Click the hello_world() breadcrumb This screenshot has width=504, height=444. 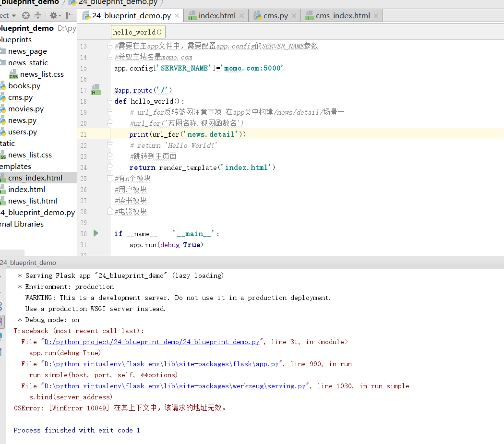(x=138, y=32)
